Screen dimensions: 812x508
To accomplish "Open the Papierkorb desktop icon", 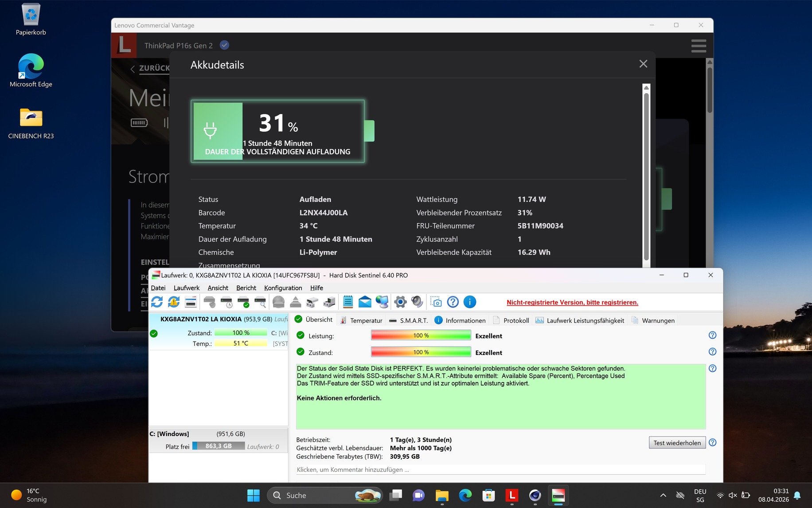I will 31,20.
